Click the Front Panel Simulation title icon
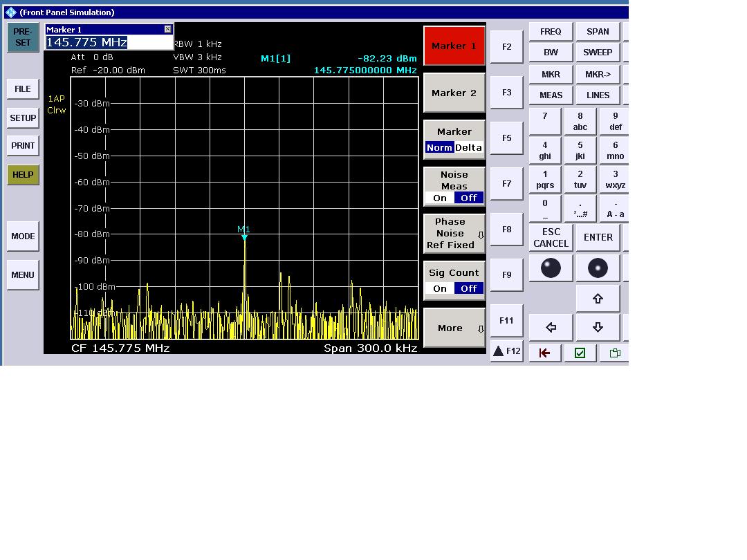 [11, 12]
